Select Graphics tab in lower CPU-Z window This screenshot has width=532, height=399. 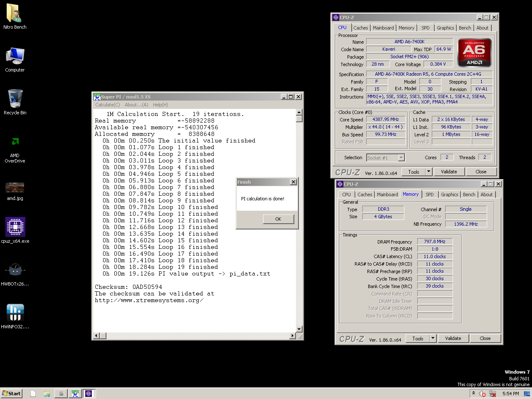(x=450, y=195)
